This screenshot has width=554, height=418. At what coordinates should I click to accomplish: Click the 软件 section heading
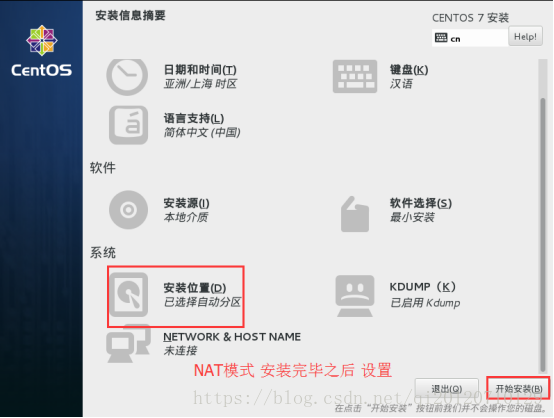click(102, 168)
